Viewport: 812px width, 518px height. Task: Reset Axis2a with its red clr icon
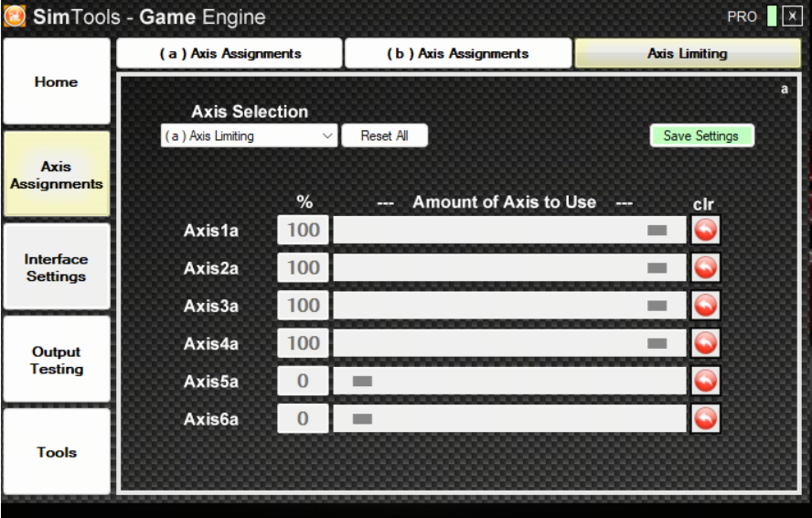point(705,268)
